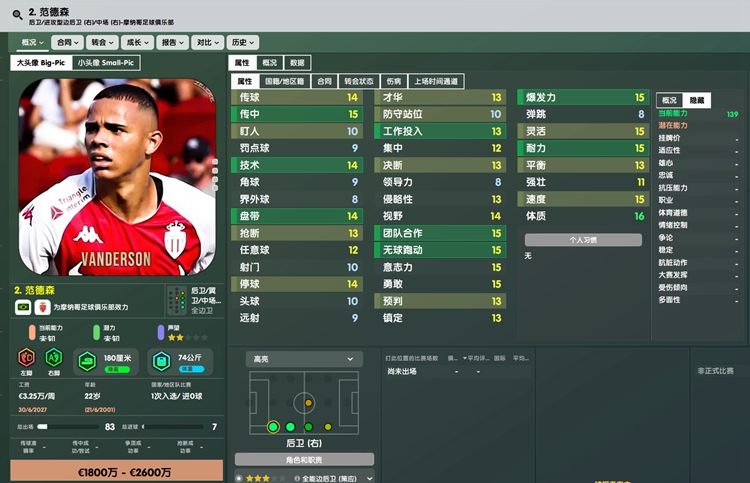The width and height of the screenshot is (750, 483).
Task: Click the mini position-dots pitch icon
Action: pos(176,301)
